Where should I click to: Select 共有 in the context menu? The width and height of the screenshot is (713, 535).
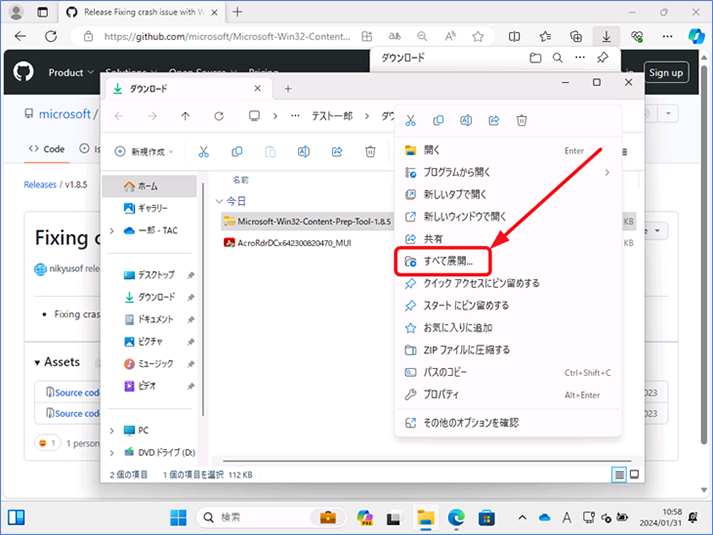tap(507, 239)
